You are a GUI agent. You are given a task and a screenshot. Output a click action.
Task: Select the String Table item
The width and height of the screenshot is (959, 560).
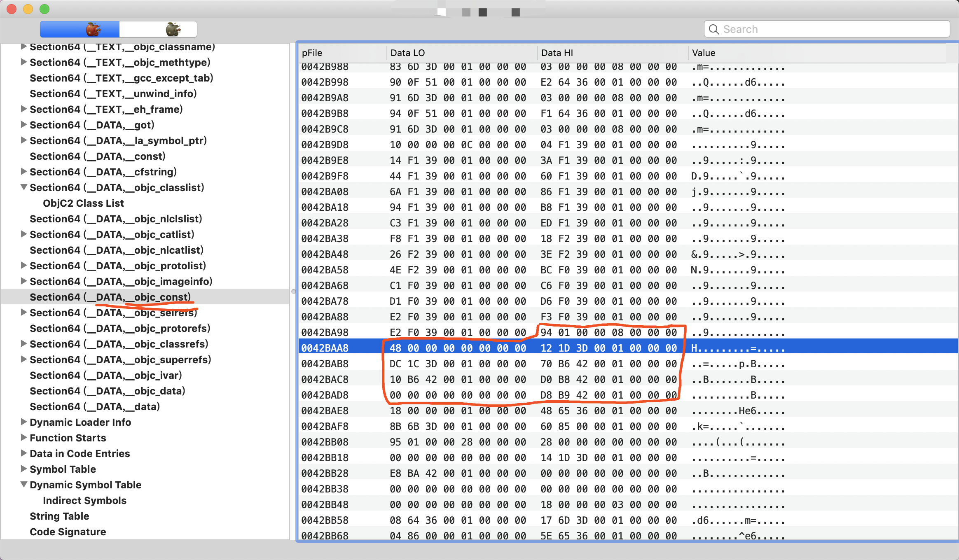coord(59,516)
